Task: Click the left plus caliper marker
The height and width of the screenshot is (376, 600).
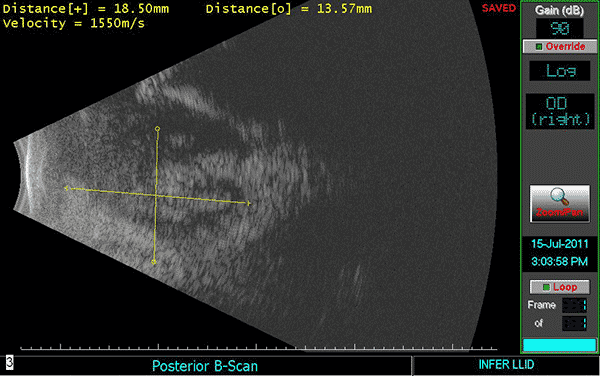Action: [x=67, y=188]
